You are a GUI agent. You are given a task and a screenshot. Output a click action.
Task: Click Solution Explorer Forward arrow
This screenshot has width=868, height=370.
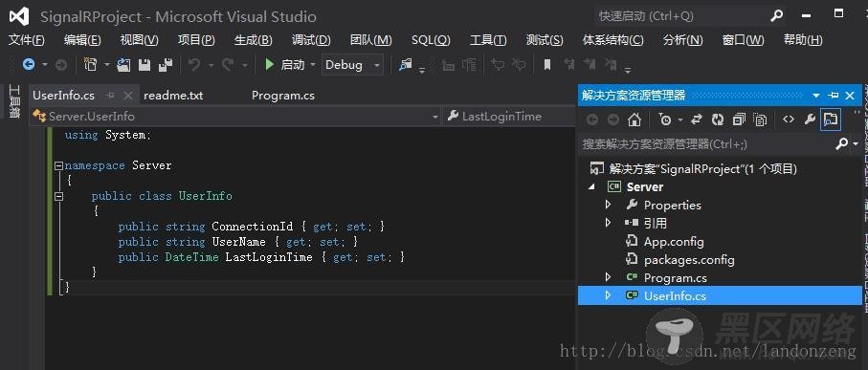(612, 119)
